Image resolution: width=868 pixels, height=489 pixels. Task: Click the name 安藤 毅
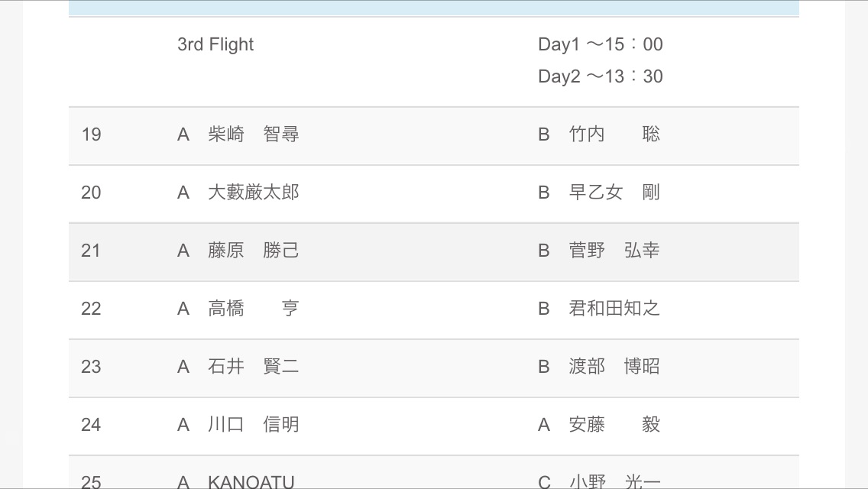click(614, 425)
